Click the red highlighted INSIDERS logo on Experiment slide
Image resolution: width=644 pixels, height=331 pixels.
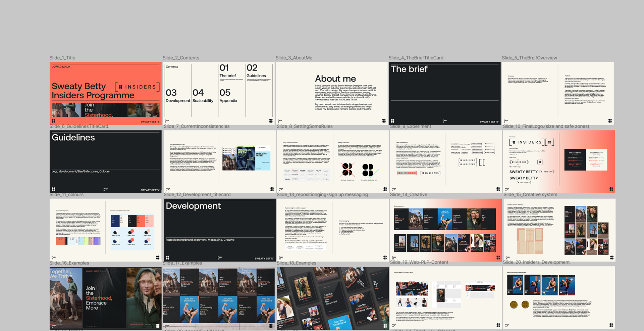point(407,173)
